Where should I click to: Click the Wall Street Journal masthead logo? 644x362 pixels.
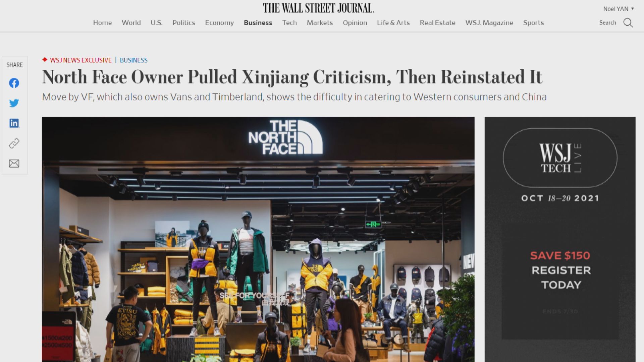(x=318, y=8)
